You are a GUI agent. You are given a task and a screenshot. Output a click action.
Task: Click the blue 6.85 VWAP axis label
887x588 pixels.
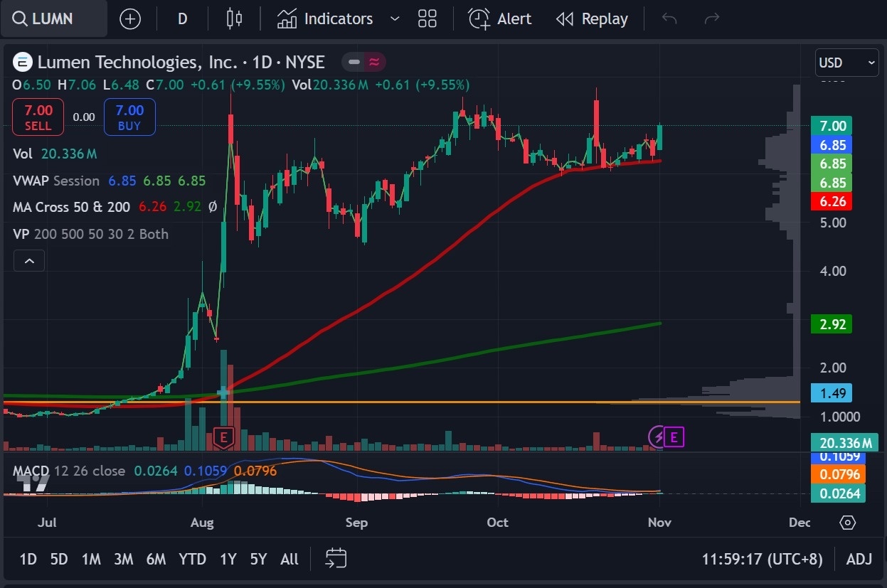pyautogui.click(x=832, y=145)
